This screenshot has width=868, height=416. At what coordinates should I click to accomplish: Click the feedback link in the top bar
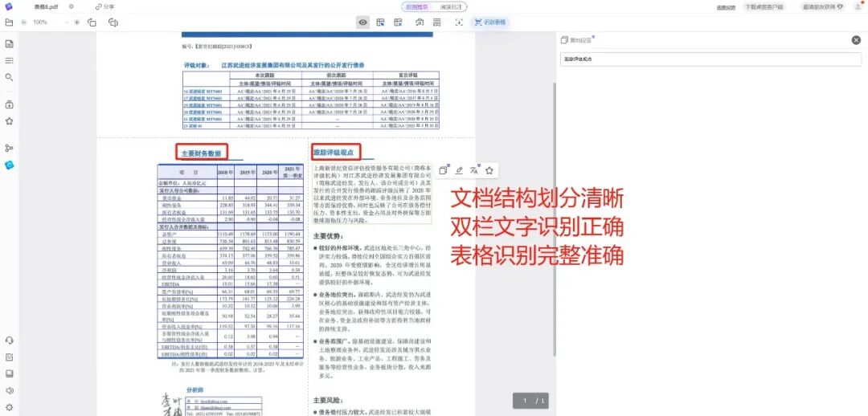click(726, 7)
